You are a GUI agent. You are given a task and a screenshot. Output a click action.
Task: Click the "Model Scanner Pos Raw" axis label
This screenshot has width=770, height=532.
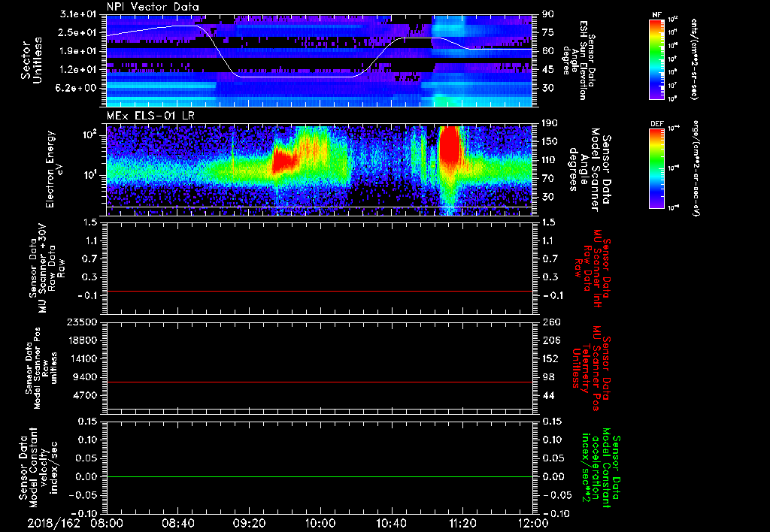coord(42,368)
